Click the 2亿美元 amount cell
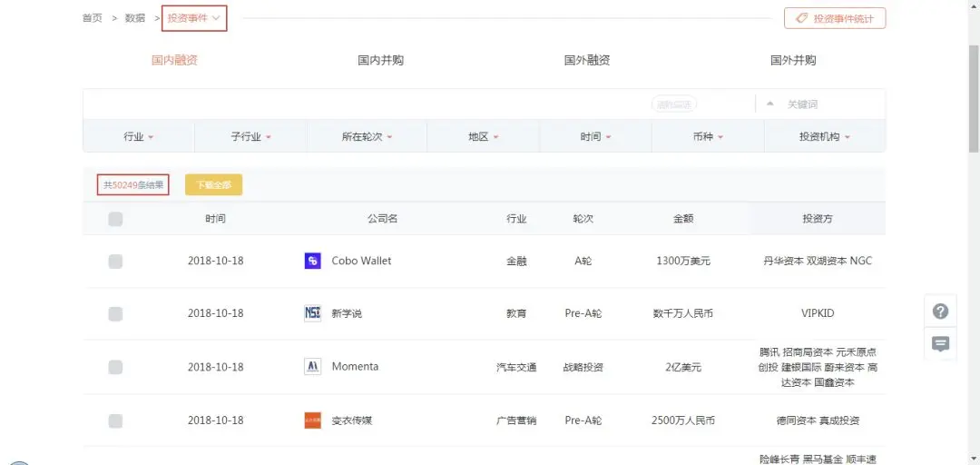This screenshot has width=980, height=465. [683, 368]
